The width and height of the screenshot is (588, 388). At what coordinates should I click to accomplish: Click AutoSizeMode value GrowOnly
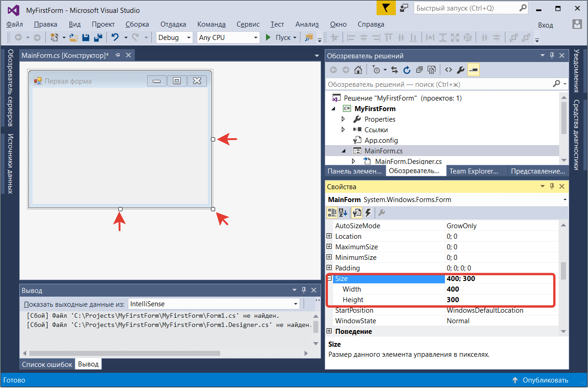502,225
